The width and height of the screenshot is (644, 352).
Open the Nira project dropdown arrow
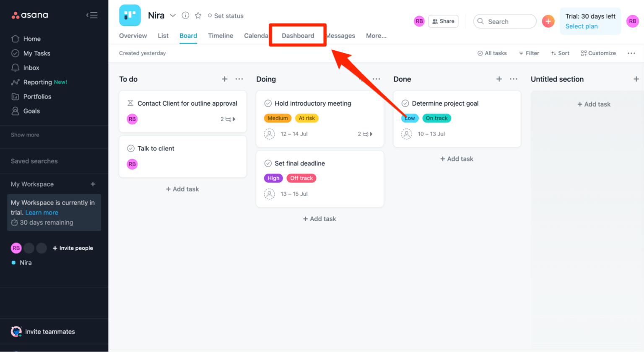point(173,16)
